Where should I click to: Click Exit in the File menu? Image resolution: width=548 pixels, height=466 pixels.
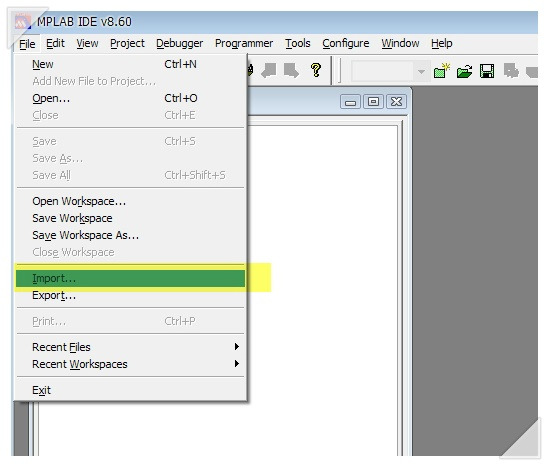[x=130, y=390]
